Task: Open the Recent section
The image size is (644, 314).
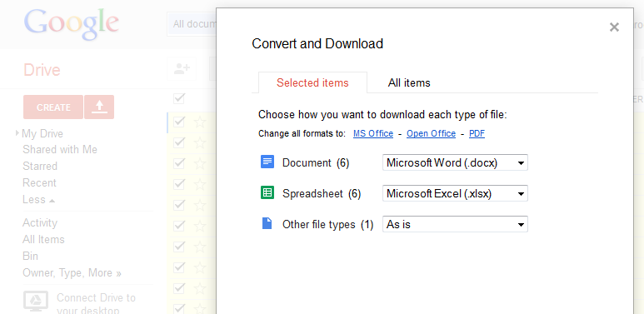Action: click(x=39, y=182)
